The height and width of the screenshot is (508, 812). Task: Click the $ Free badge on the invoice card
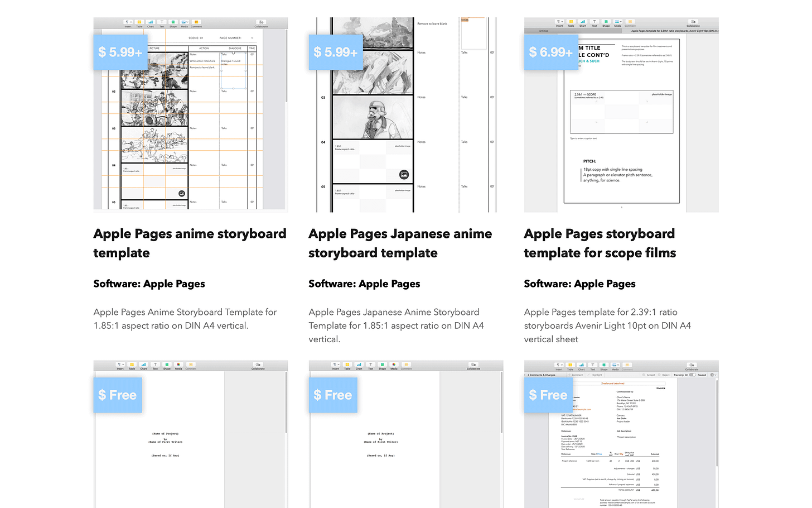pos(548,395)
